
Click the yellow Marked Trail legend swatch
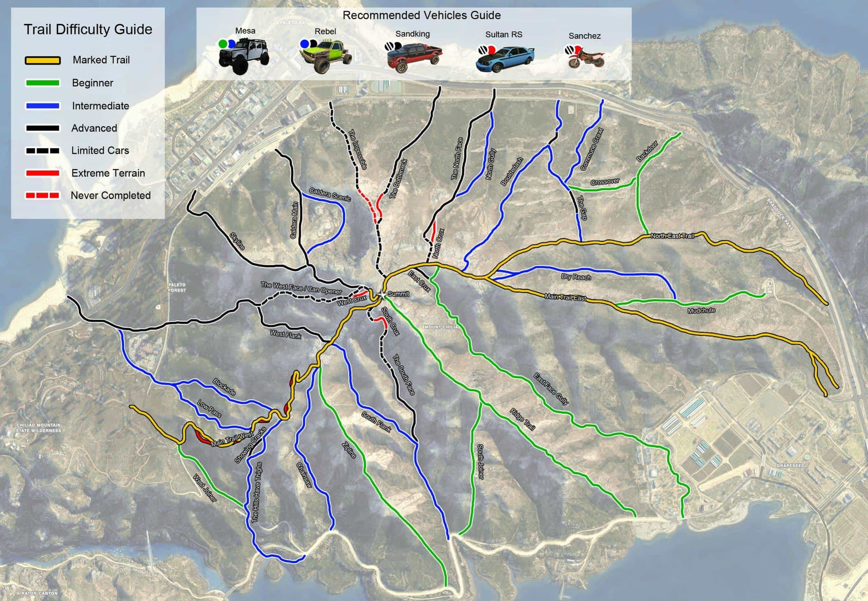42,61
